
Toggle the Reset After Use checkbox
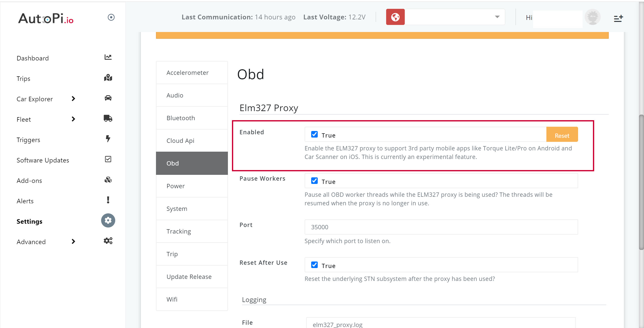pos(314,265)
